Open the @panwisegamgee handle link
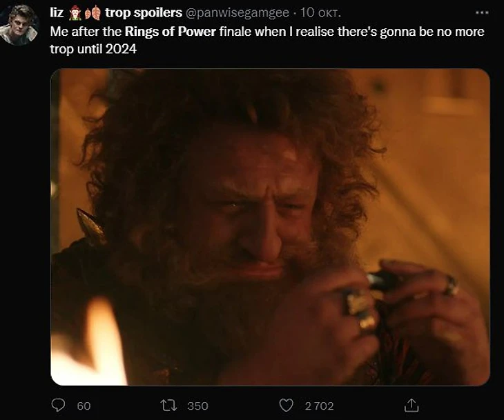 (x=237, y=13)
